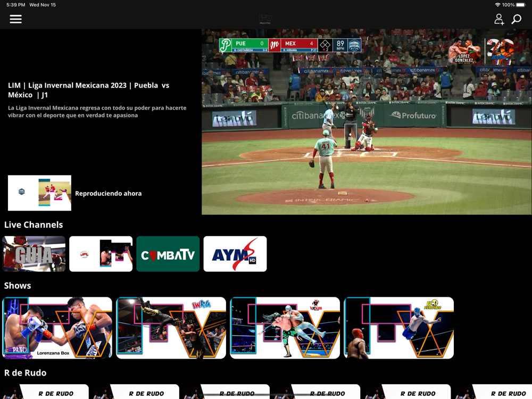This screenshot has width=532, height=399.
Task: Open the AYM HD live channel
Action: (x=235, y=254)
